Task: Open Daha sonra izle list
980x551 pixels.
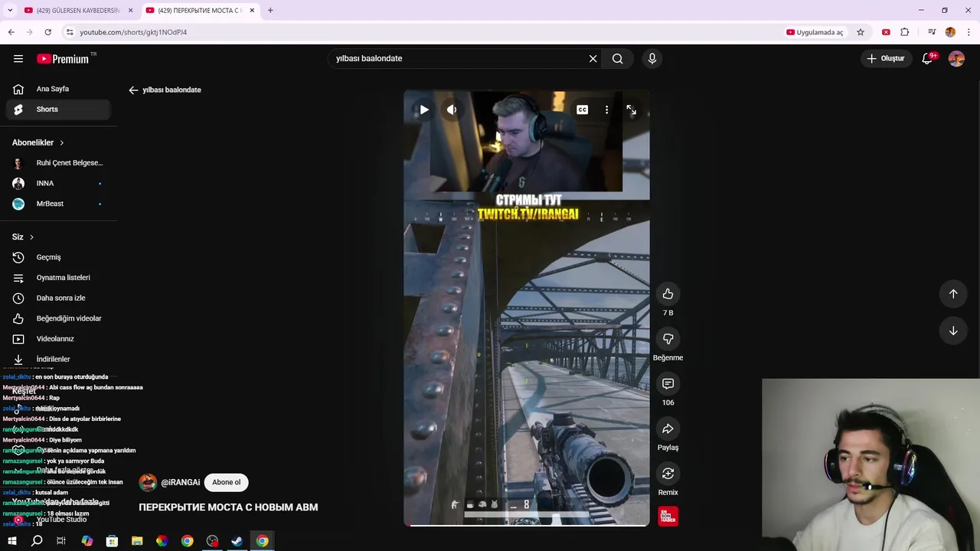Action: tap(58, 298)
